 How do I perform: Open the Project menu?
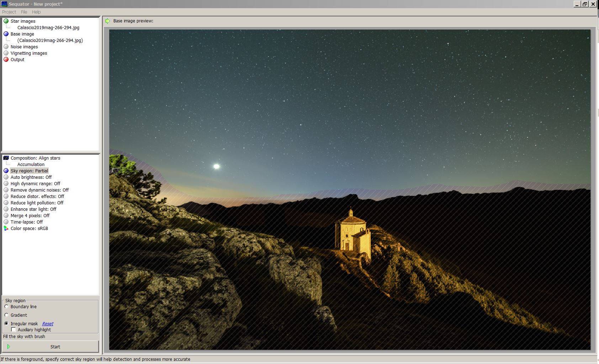tap(9, 12)
